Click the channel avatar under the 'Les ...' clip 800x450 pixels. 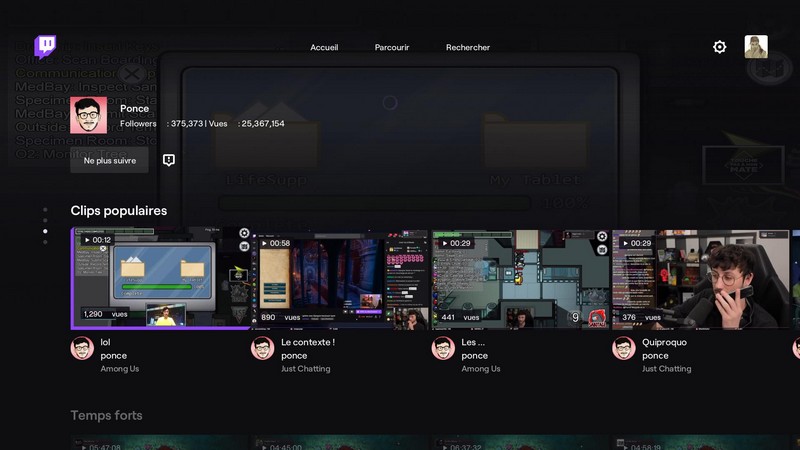[443, 348]
